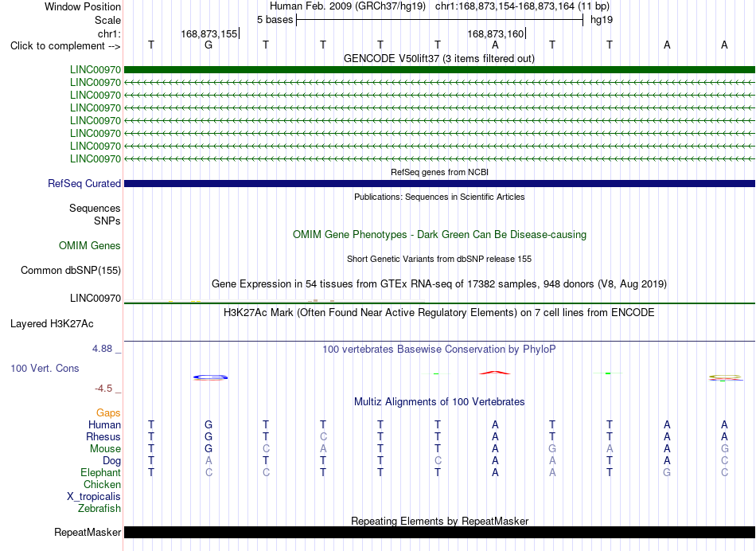Click the red PhyloP peak in conservation track
Viewport: 756px width, 551px height.
[495, 373]
